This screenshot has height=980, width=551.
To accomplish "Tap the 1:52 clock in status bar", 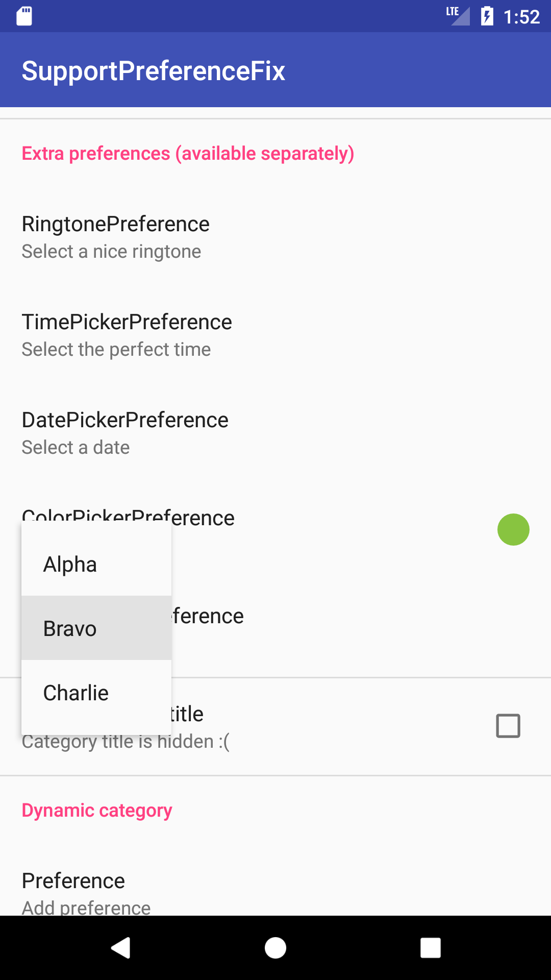I will pos(521,17).
